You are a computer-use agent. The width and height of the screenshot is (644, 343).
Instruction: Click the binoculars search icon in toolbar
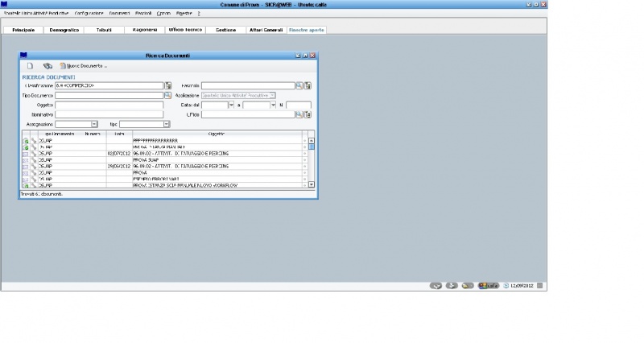click(47, 66)
